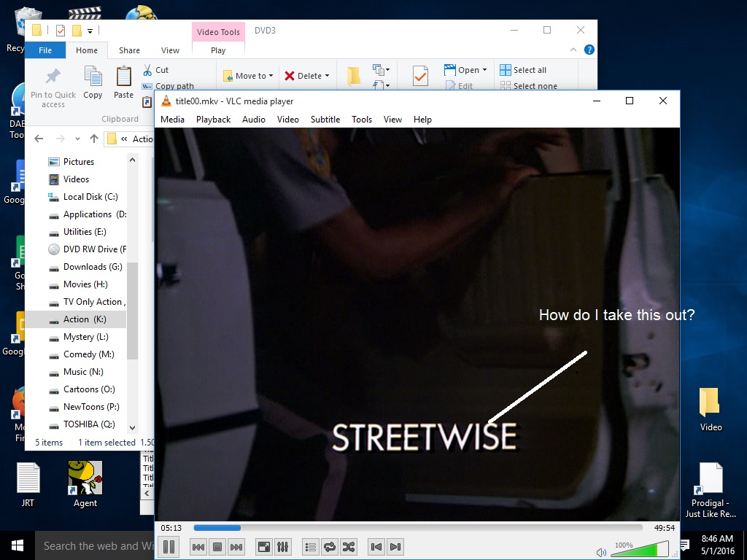747x560 pixels.
Task: Pause the video in VLC
Action: click(x=169, y=546)
